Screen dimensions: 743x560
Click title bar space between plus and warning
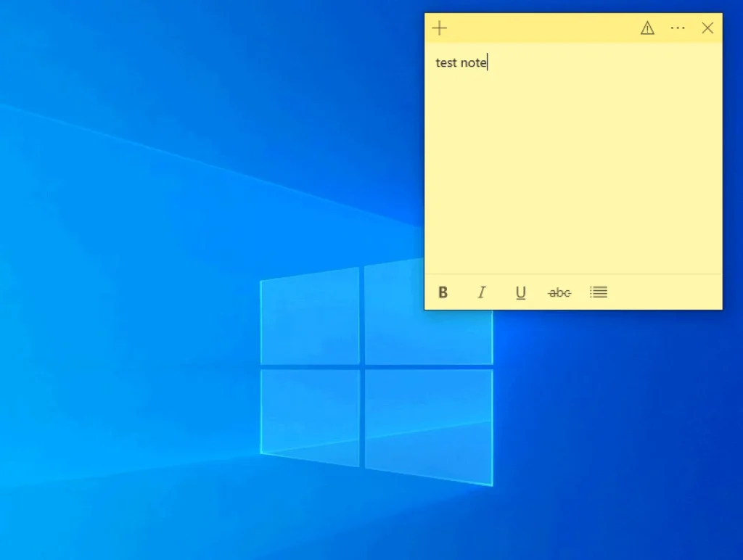pos(544,28)
